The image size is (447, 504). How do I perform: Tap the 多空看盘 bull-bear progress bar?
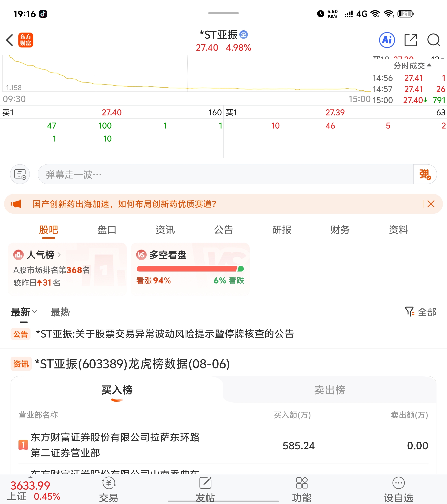click(190, 269)
